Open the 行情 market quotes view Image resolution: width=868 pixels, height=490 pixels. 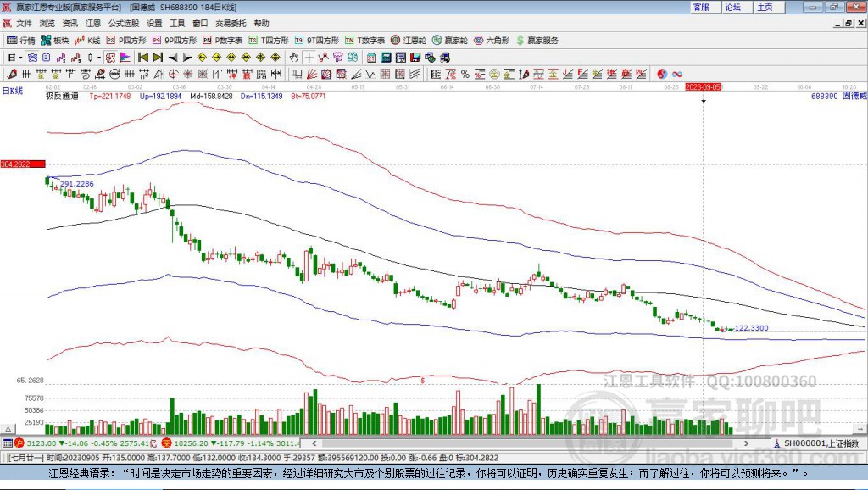click(x=21, y=40)
